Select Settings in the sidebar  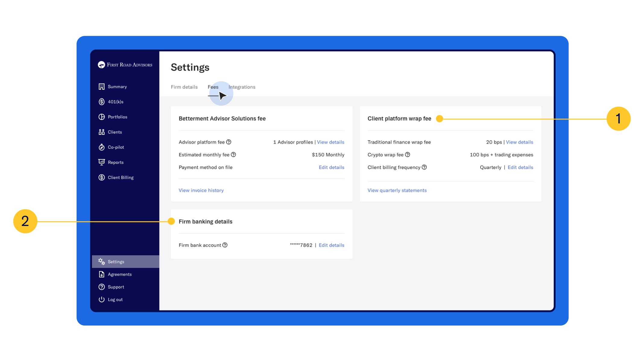click(x=125, y=262)
